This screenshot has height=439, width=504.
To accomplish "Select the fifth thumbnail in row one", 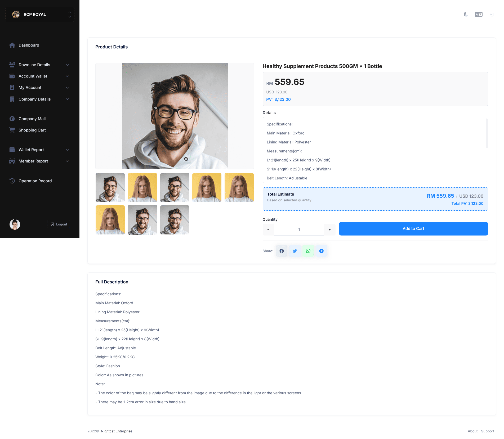I will click(239, 188).
